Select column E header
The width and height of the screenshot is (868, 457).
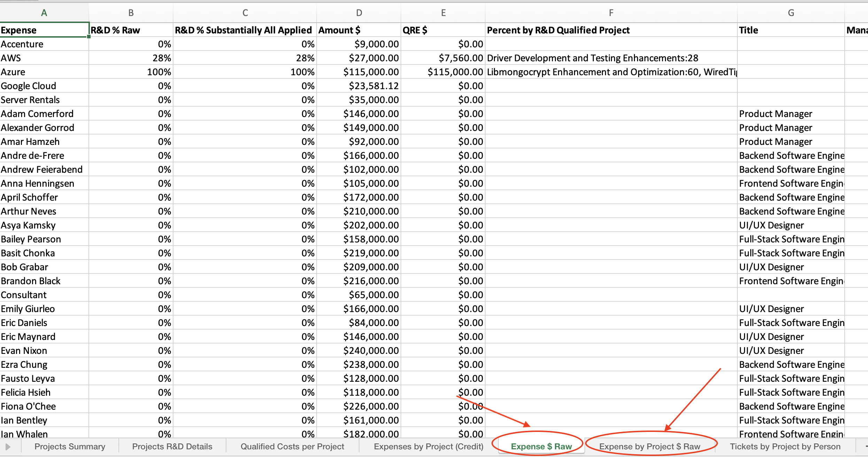pos(443,13)
